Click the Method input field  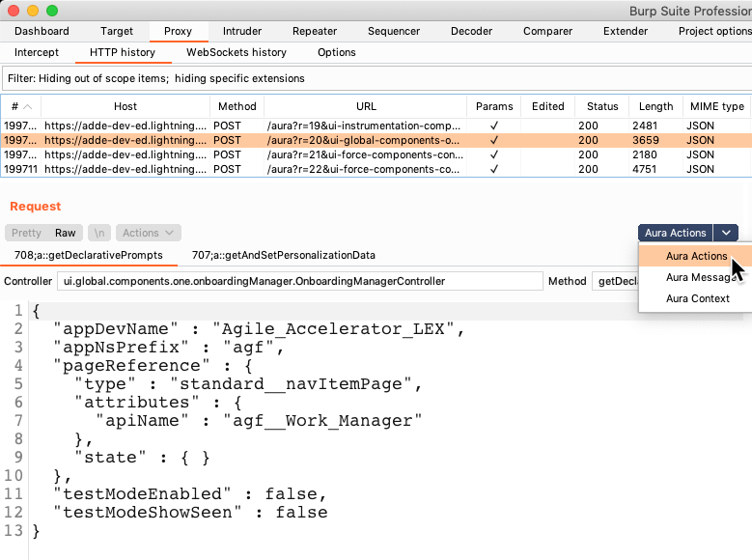pos(615,281)
